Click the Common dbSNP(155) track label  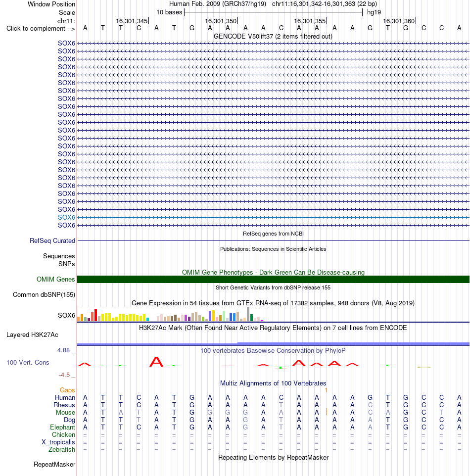click(44, 295)
